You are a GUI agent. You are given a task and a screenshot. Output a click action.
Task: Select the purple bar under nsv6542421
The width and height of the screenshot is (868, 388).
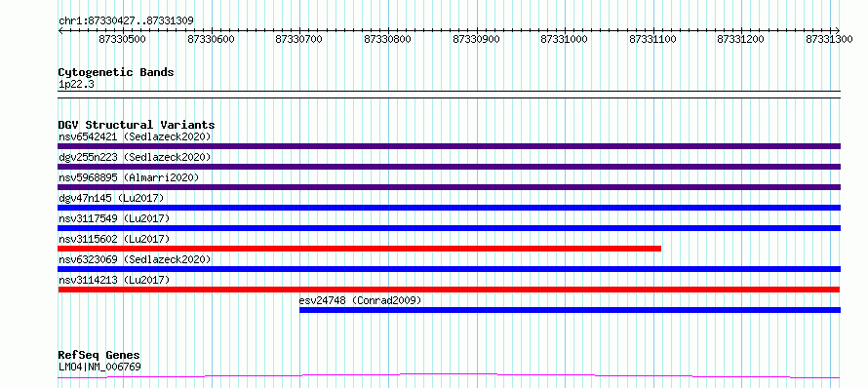click(x=449, y=146)
